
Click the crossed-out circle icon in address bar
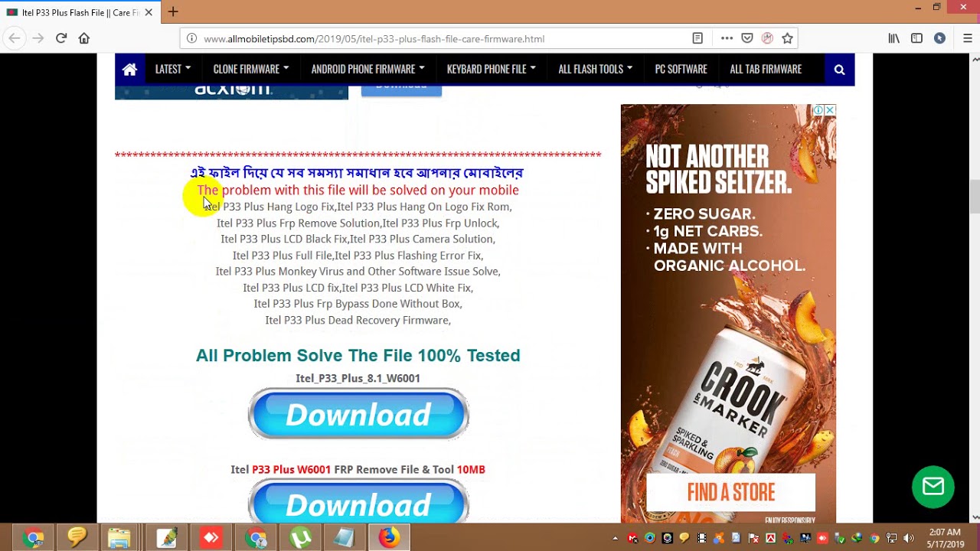pyautogui.click(x=767, y=38)
